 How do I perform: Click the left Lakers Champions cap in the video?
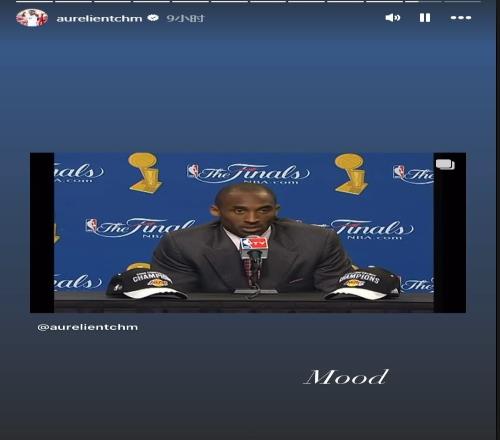(147, 284)
